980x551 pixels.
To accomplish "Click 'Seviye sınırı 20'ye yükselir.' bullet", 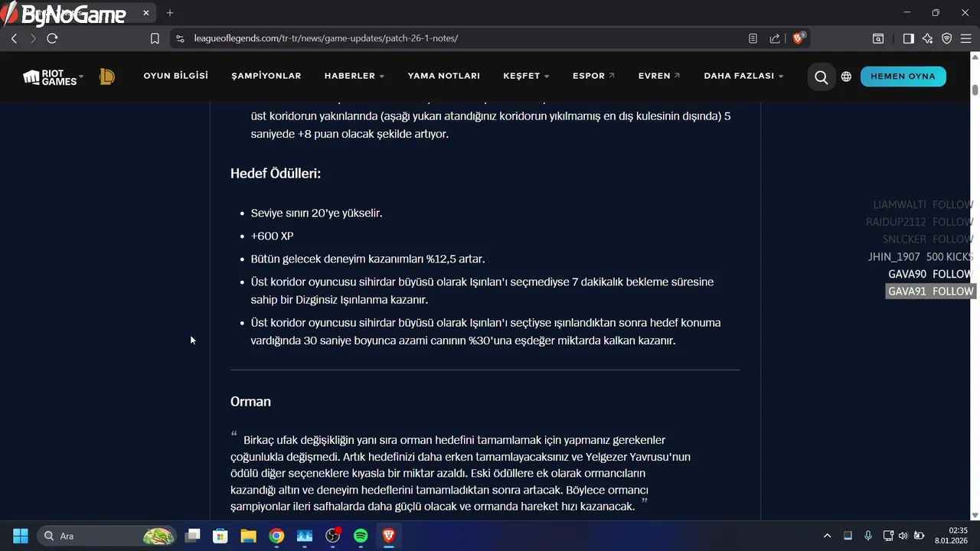I will [316, 213].
